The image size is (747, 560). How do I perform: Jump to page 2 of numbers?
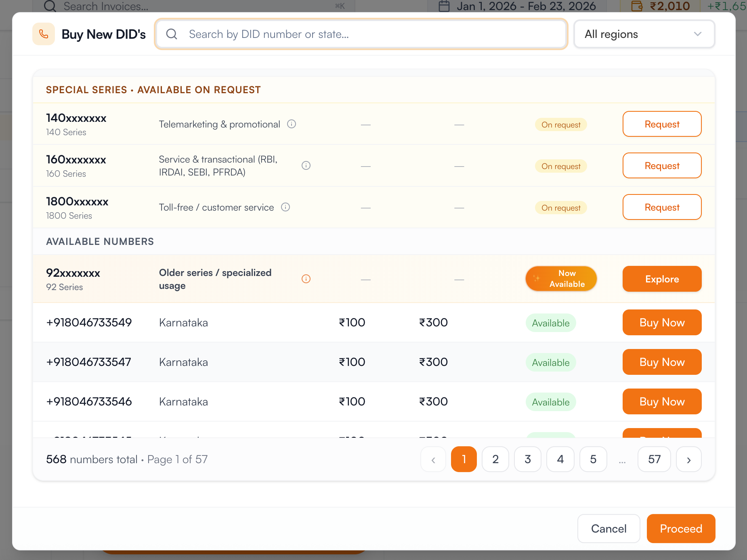(495, 460)
